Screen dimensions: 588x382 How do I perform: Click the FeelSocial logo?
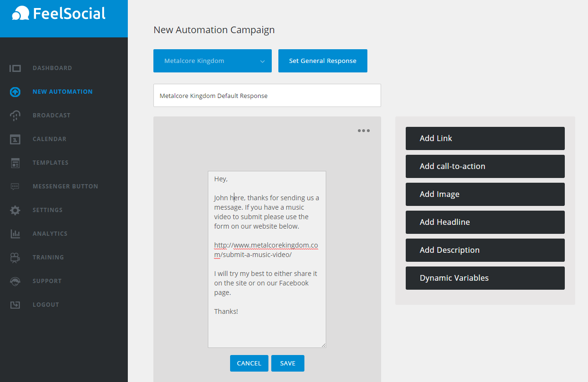pyautogui.click(x=57, y=14)
